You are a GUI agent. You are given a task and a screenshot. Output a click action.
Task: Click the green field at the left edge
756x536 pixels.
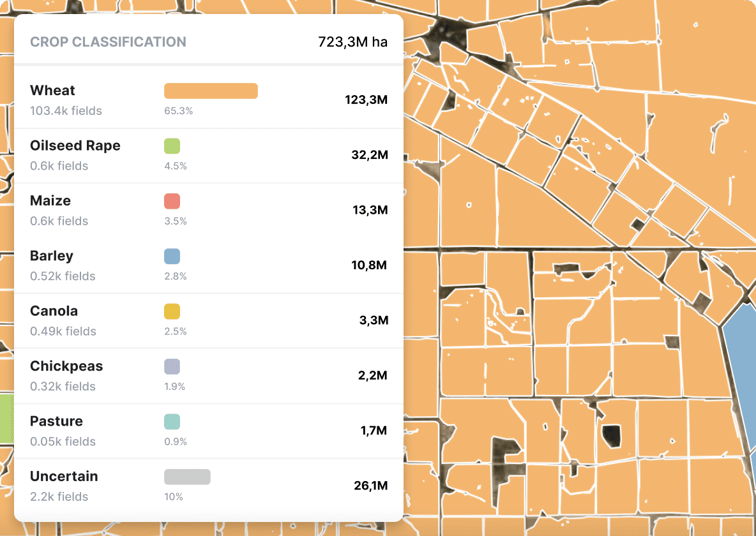click(5, 418)
